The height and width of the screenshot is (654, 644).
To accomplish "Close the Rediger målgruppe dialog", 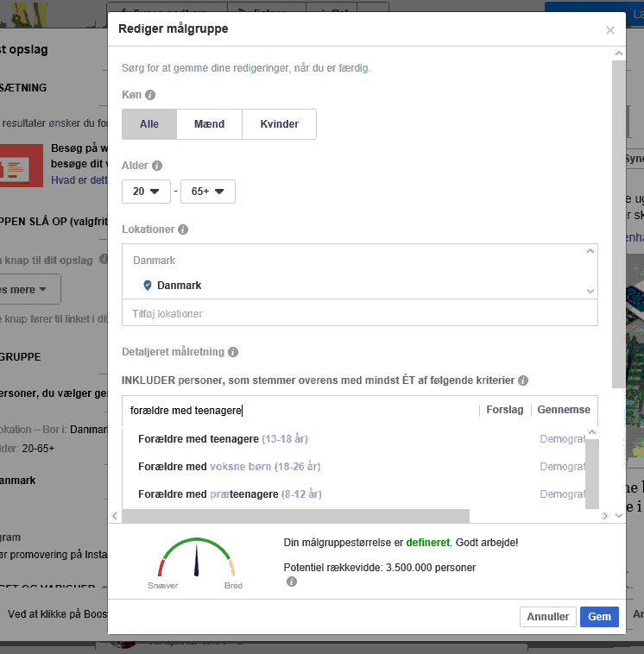I will click(x=609, y=30).
